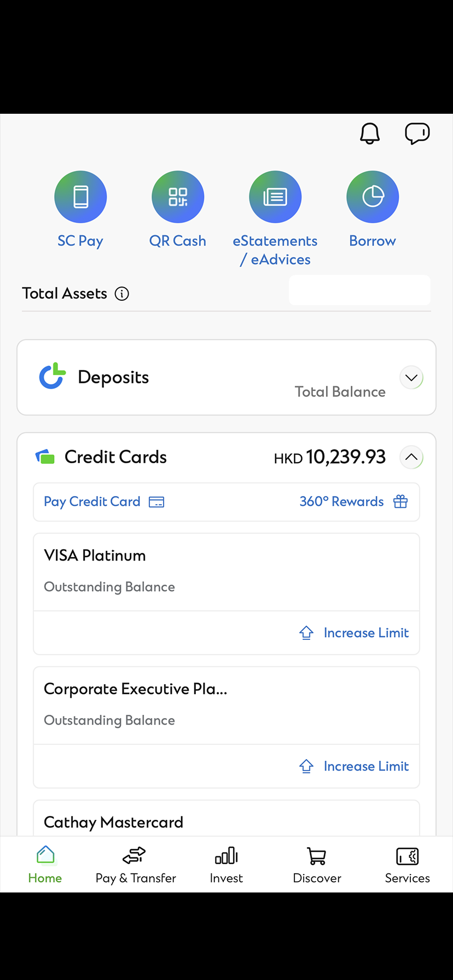Expand the Deposits section chevron
Screen dimensions: 453x980
(411, 378)
